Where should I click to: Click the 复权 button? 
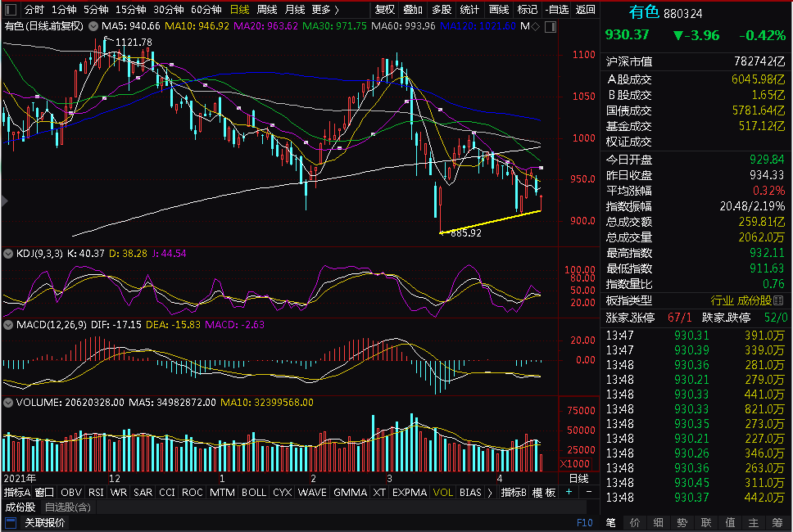[x=385, y=10]
